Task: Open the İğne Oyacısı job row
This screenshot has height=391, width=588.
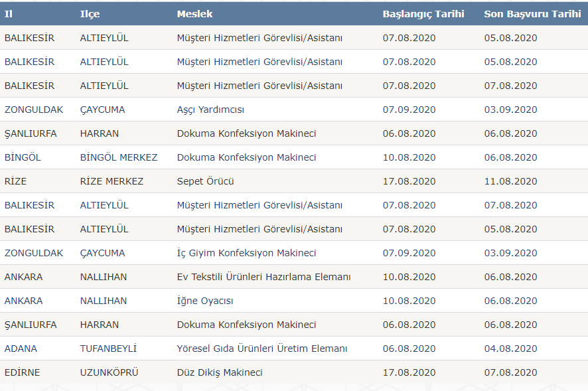Action: coord(205,301)
